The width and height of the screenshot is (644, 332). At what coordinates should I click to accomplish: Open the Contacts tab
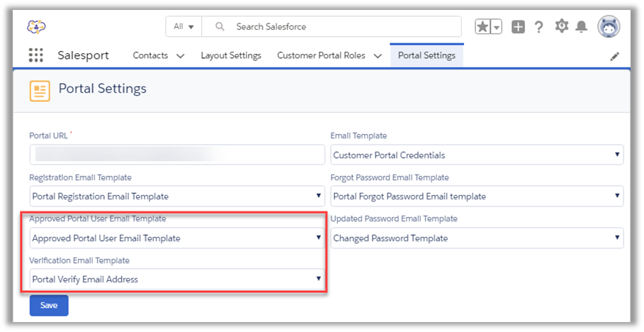[x=150, y=55]
